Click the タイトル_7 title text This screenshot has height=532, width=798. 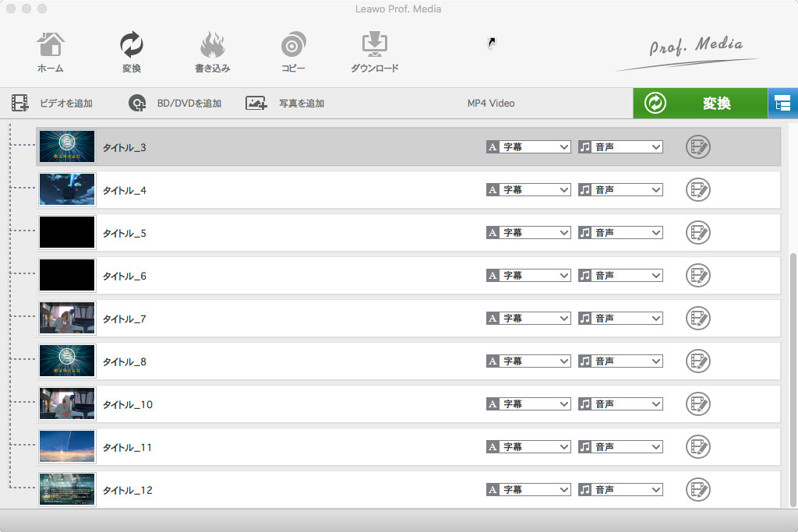pos(124,319)
